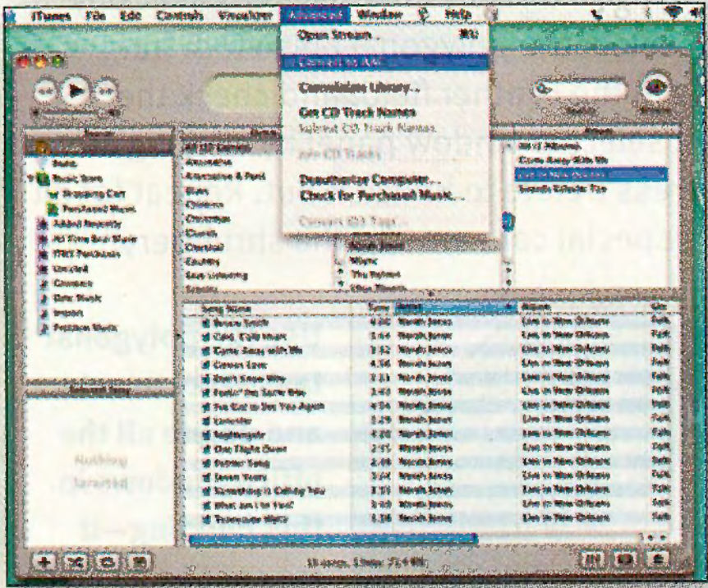This screenshot has width=708, height=588.
Task: Select the Country genre
Action: (203, 261)
